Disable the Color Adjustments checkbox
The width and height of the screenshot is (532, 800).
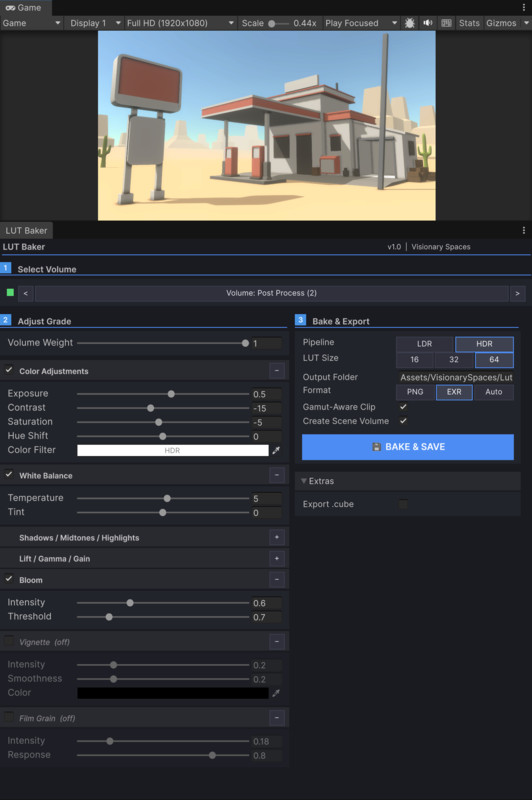coord(9,370)
